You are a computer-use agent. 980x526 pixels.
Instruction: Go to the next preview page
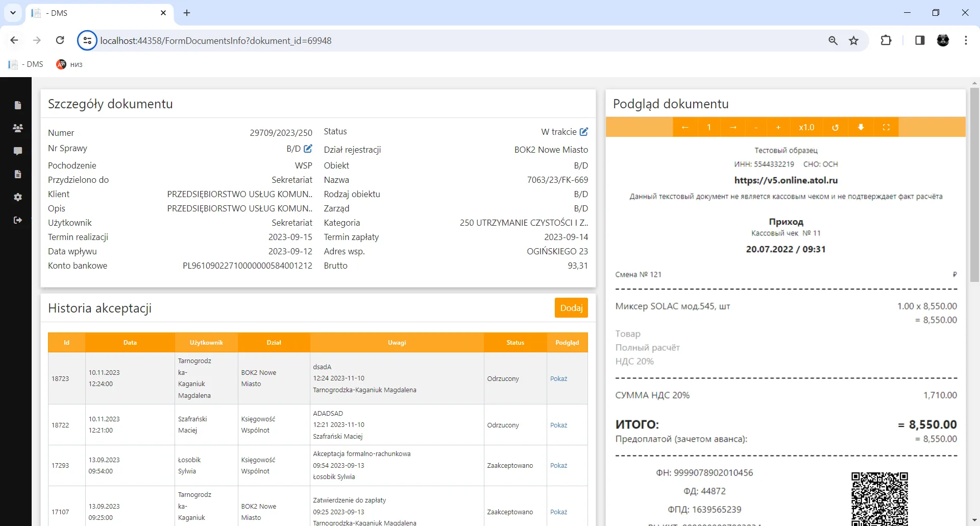[733, 127]
